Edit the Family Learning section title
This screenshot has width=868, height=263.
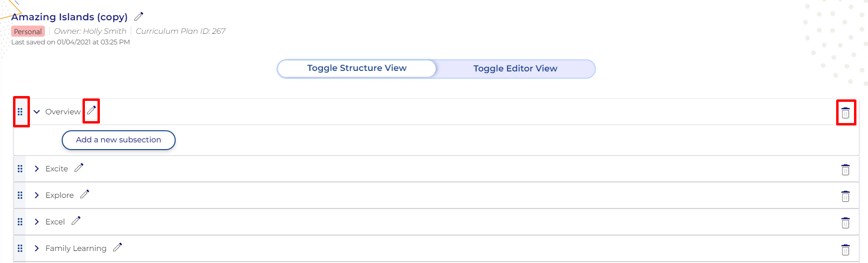118,248
